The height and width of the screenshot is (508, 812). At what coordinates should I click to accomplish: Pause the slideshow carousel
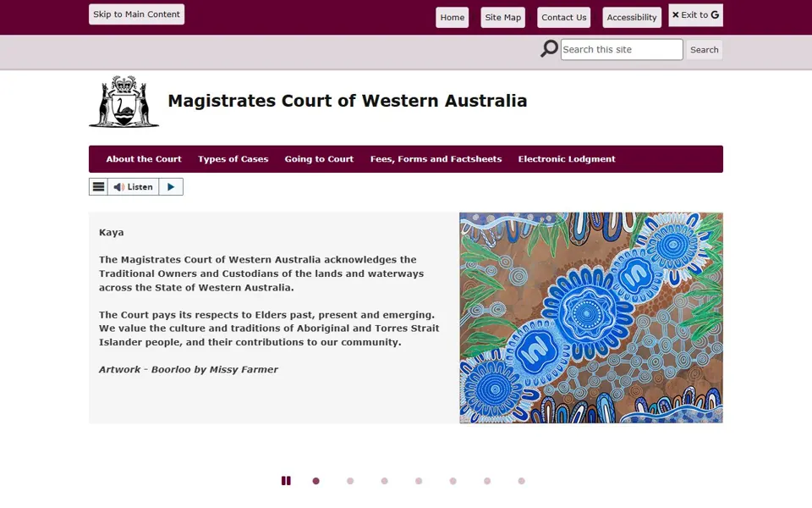(286, 481)
